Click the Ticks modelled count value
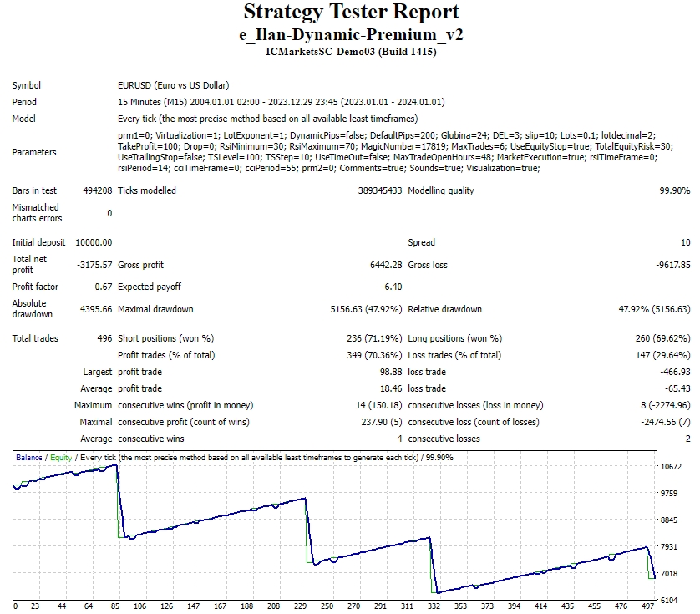The image size is (700, 614). (380, 190)
